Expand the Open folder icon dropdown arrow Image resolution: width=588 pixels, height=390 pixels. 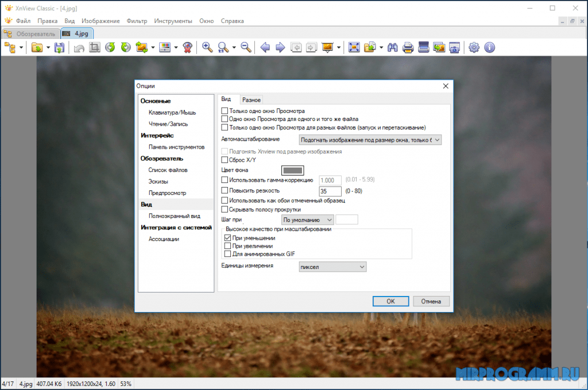point(48,48)
